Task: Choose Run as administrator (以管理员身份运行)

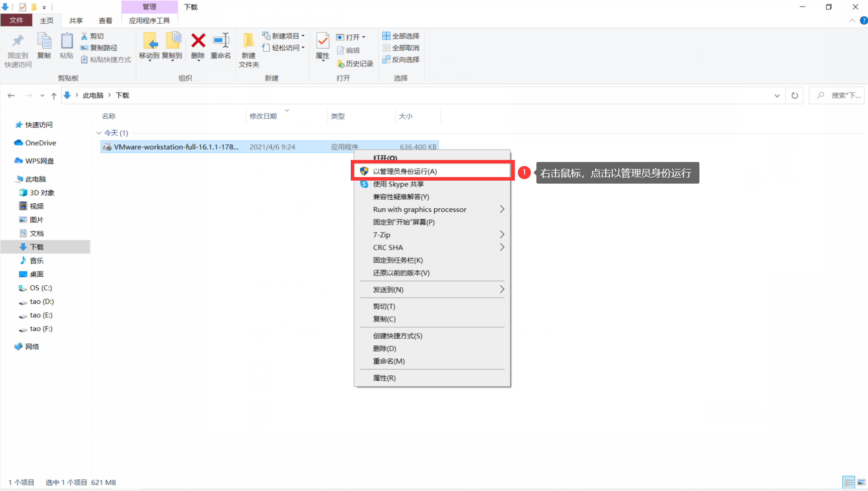Action: pyautogui.click(x=432, y=172)
